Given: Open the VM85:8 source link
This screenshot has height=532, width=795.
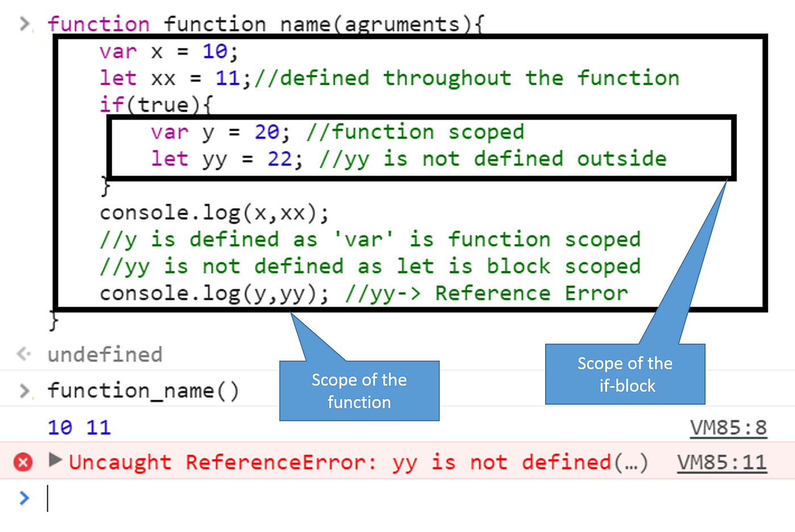Looking at the screenshot, I should [729, 428].
